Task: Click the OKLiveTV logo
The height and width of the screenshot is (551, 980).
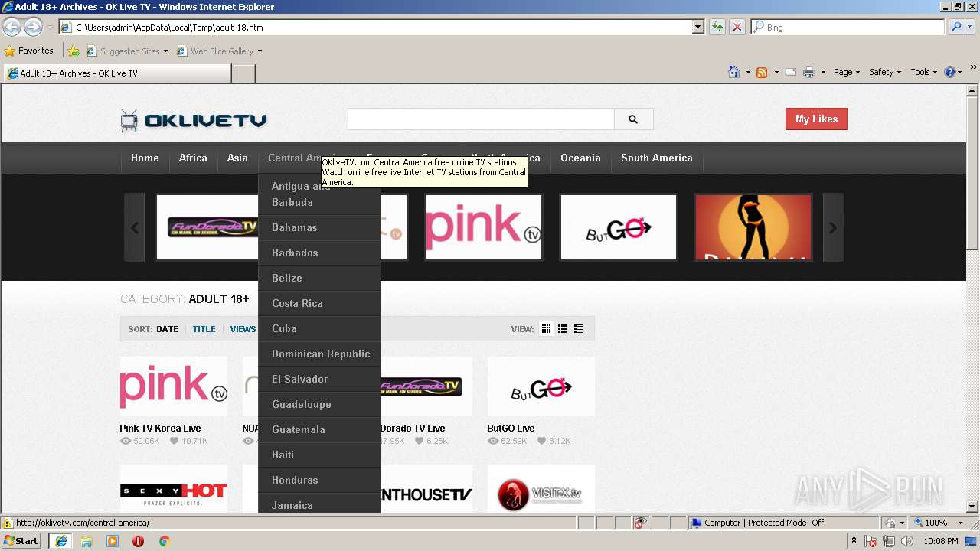Action: [x=193, y=120]
